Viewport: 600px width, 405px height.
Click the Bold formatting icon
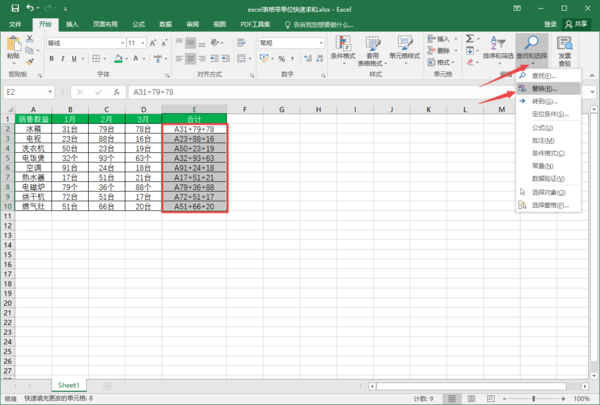coord(52,58)
